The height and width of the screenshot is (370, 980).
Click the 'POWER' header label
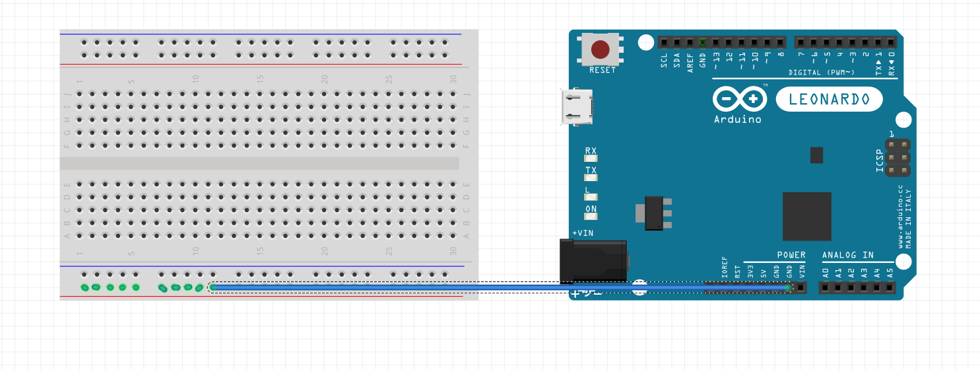[x=791, y=255]
